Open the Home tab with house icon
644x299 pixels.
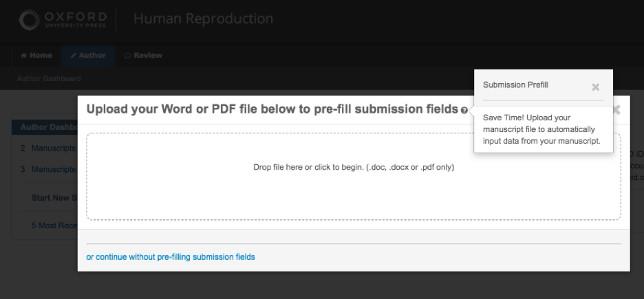coord(36,56)
